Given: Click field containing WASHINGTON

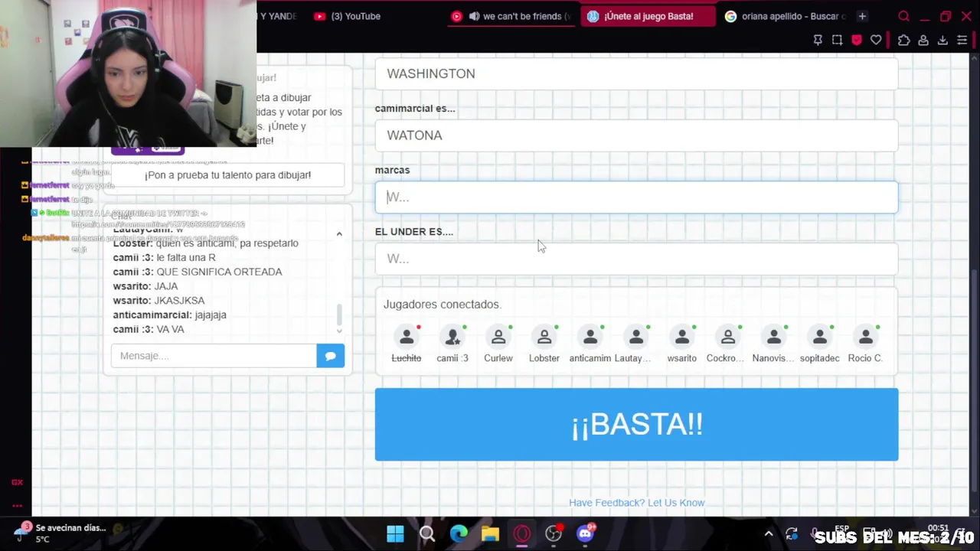Looking at the screenshot, I should (x=636, y=74).
